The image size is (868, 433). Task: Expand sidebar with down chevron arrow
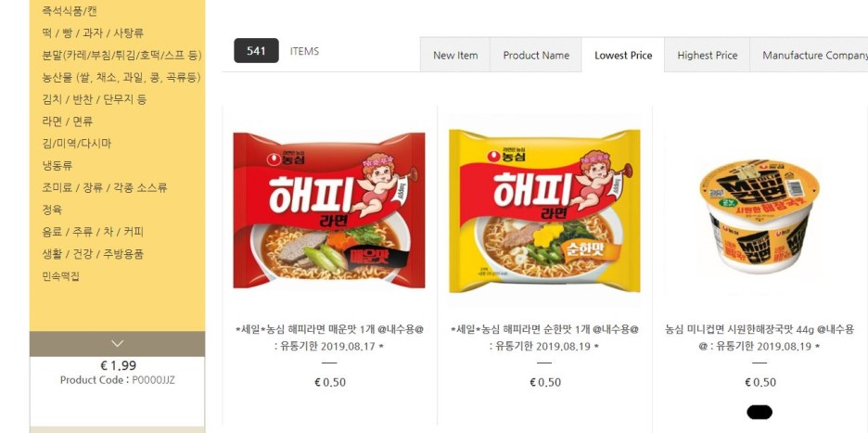[x=117, y=344]
